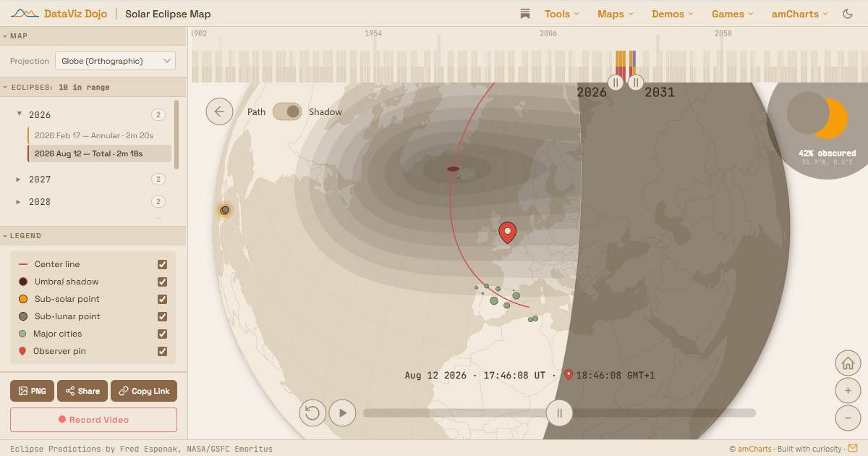Switch to dark mode with the moon icon
The height and width of the screenshot is (456, 868).
(848, 13)
